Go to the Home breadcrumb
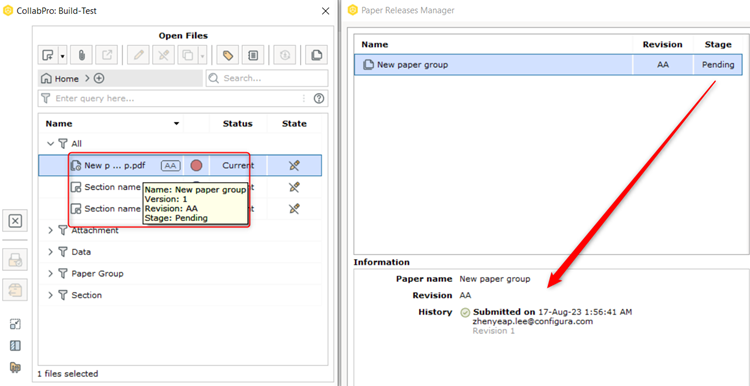The image size is (750, 386). coord(61,78)
